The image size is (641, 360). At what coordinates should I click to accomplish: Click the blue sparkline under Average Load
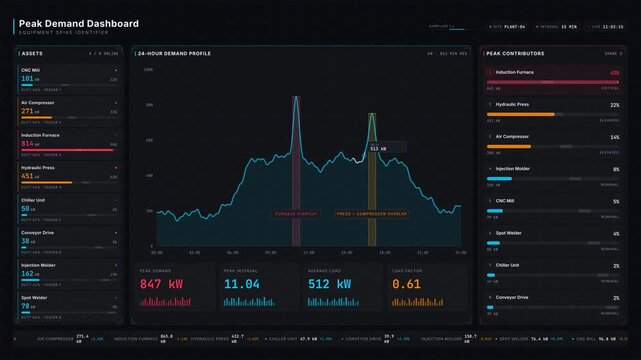pos(333,302)
